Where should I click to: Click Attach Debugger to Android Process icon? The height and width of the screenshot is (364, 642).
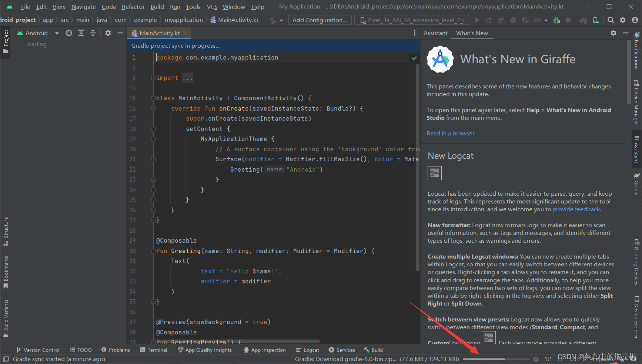pos(556,20)
